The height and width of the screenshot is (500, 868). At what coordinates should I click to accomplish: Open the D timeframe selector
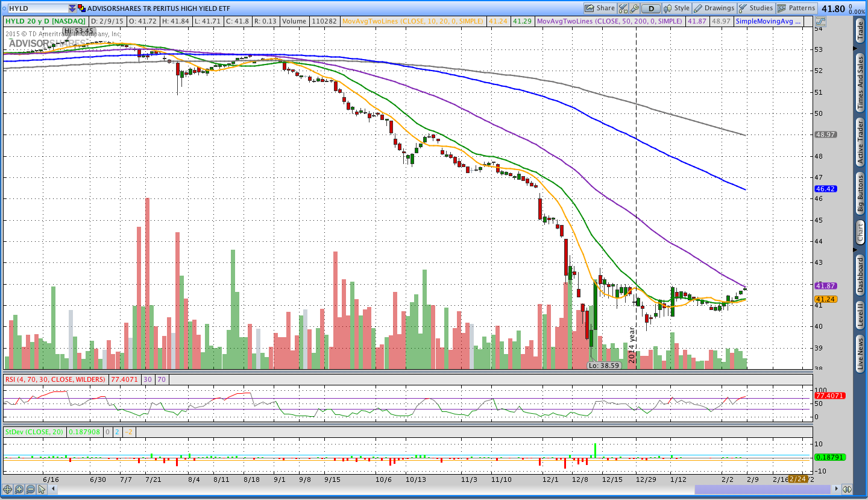click(x=651, y=8)
